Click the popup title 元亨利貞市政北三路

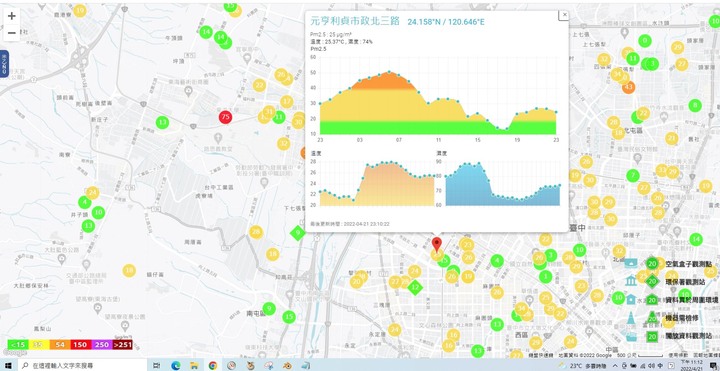(355, 21)
